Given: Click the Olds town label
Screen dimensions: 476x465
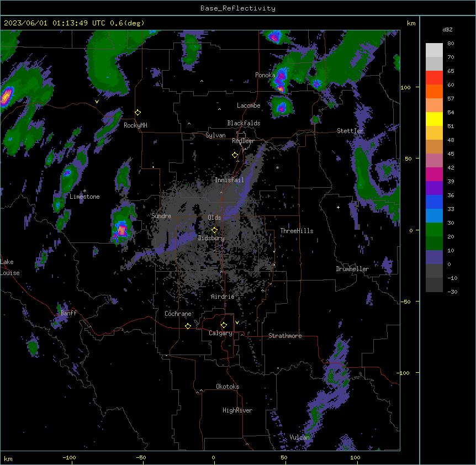Looking at the screenshot, I should click(214, 218).
